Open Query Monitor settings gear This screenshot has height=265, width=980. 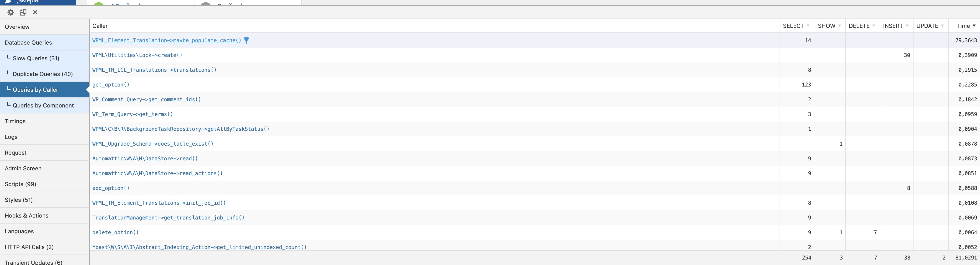tap(11, 12)
